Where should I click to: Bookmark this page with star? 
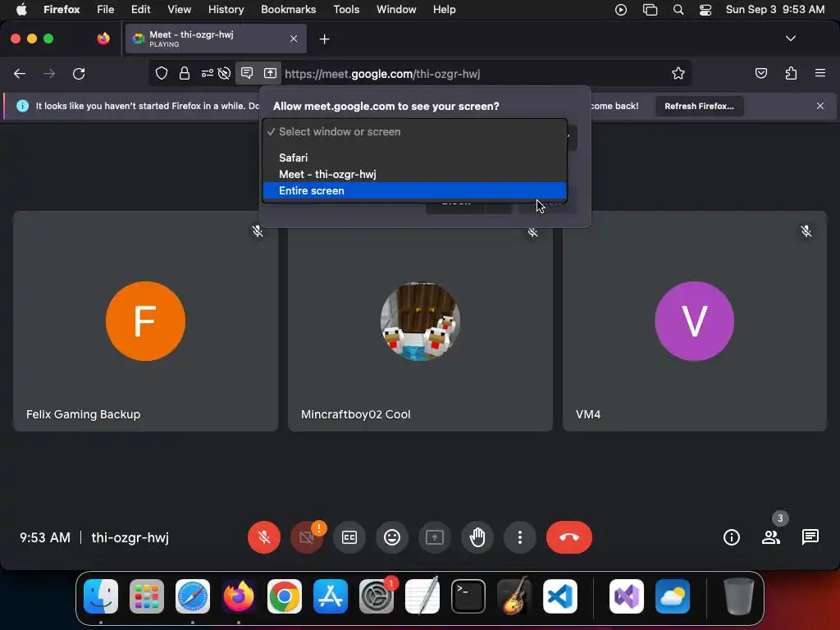[678, 73]
